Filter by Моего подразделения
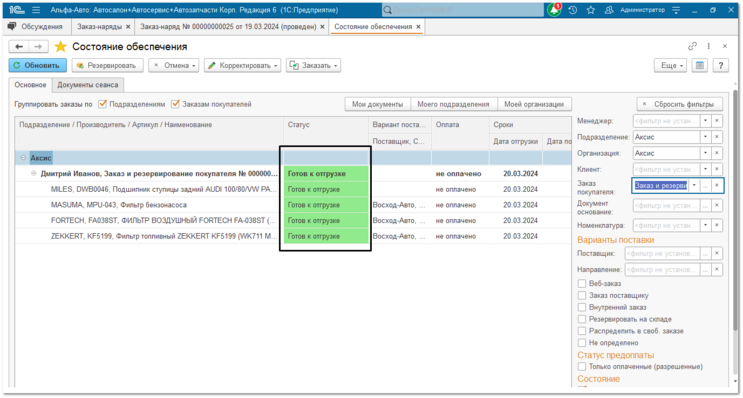The image size is (743, 398). tap(453, 104)
